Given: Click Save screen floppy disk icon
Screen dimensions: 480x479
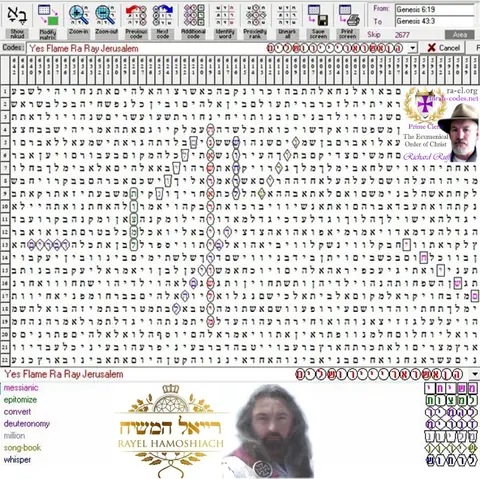Looking at the screenshot, I should [318, 15].
